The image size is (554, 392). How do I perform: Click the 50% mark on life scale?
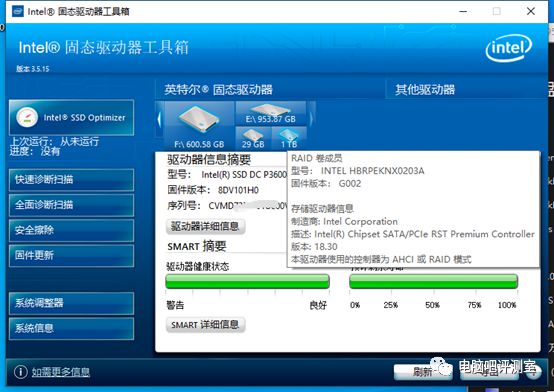432,305
